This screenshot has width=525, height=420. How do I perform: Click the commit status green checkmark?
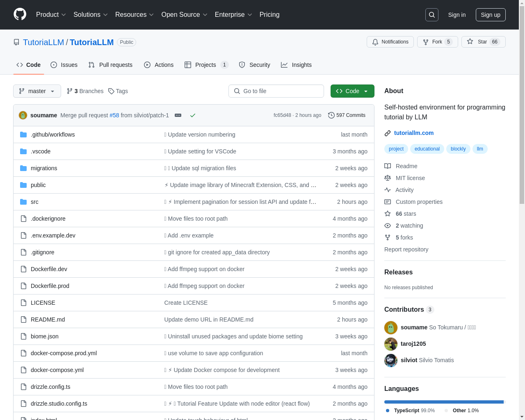[193, 115]
